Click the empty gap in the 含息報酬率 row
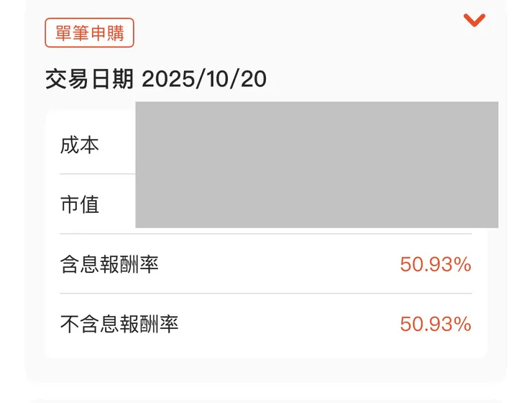532x403 pixels. pos(280,264)
